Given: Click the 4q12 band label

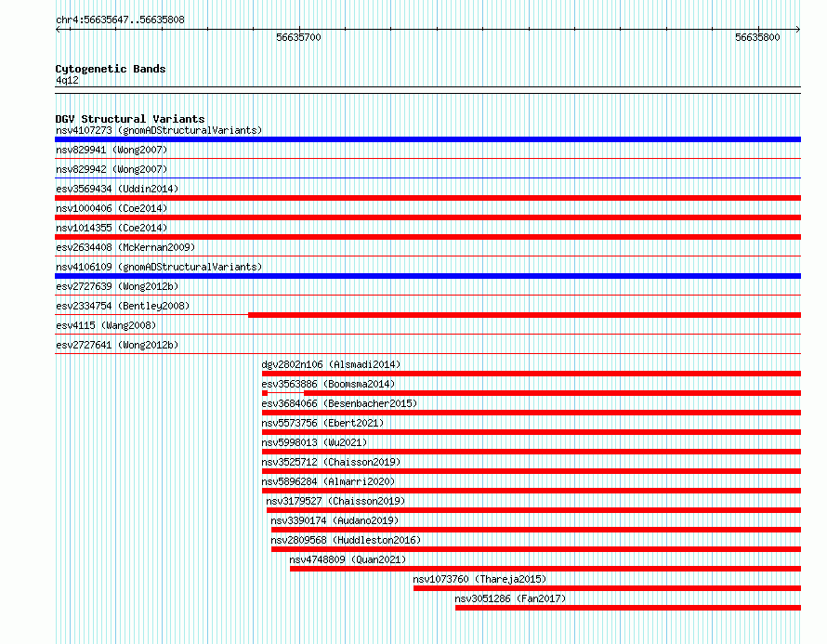Looking at the screenshot, I should [x=67, y=80].
